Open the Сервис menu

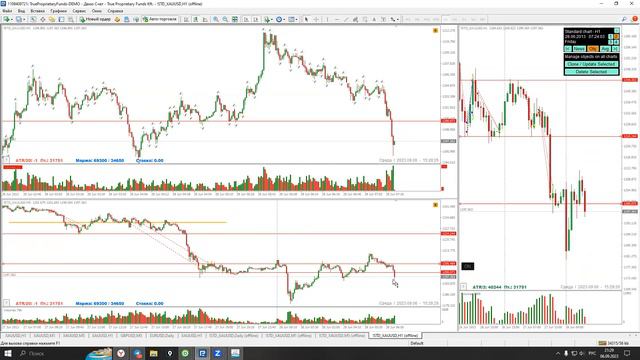(x=79, y=11)
